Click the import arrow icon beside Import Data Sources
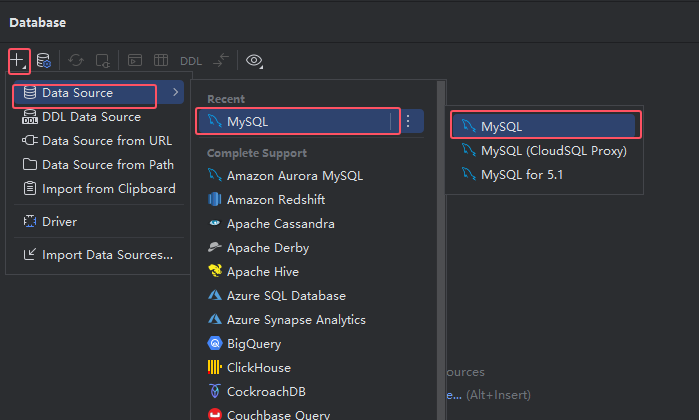 30,254
